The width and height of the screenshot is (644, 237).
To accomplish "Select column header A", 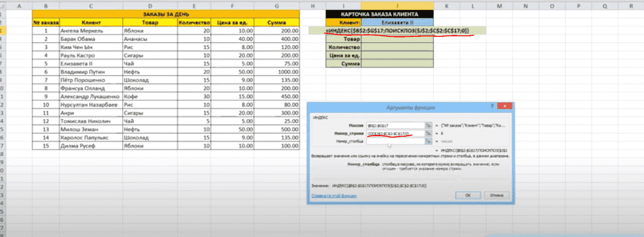I will 19,5.
